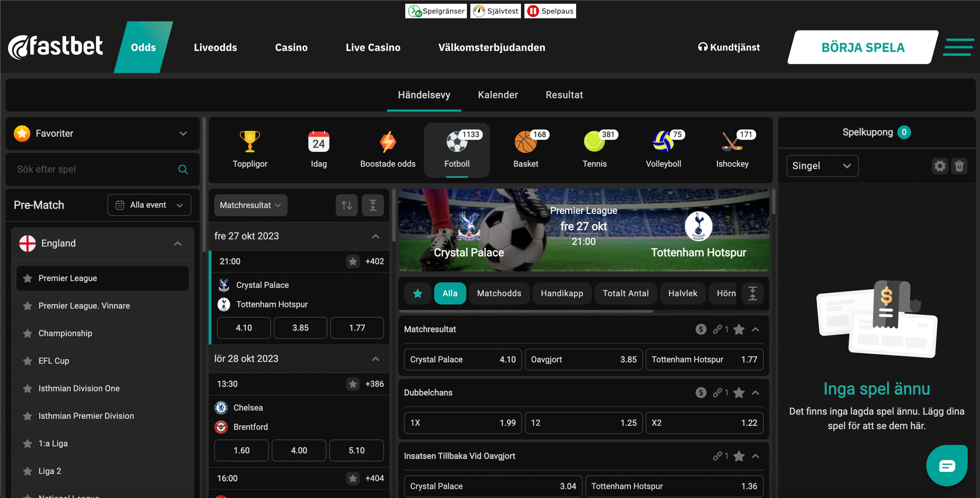Open the live chat bubble
The height and width of the screenshot is (498, 980).
tap(947, 465)
